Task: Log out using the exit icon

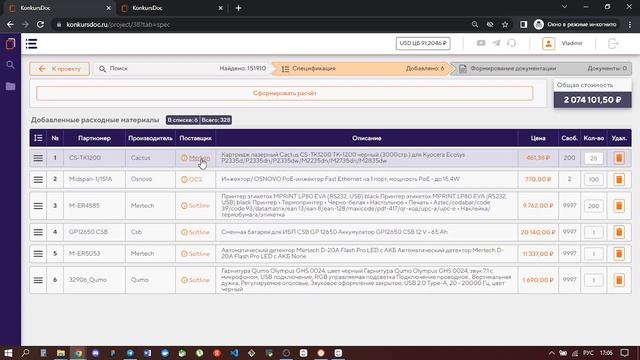Action: pyautogui.click(x=613, y=43)
